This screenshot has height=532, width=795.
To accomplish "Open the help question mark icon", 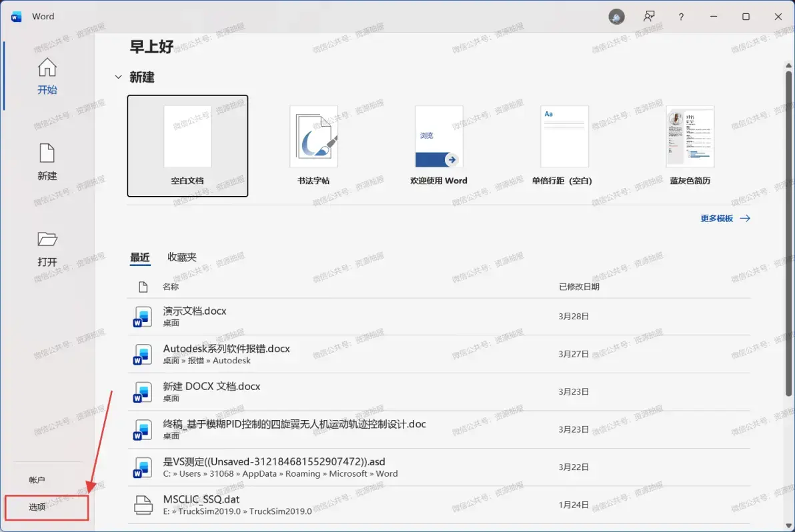I will tap(681, 17).
